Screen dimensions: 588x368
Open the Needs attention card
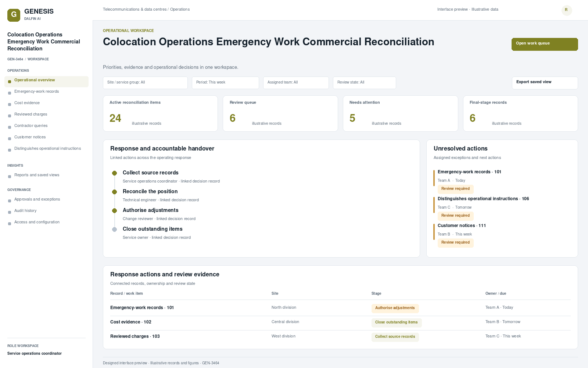tap(401, 114)
